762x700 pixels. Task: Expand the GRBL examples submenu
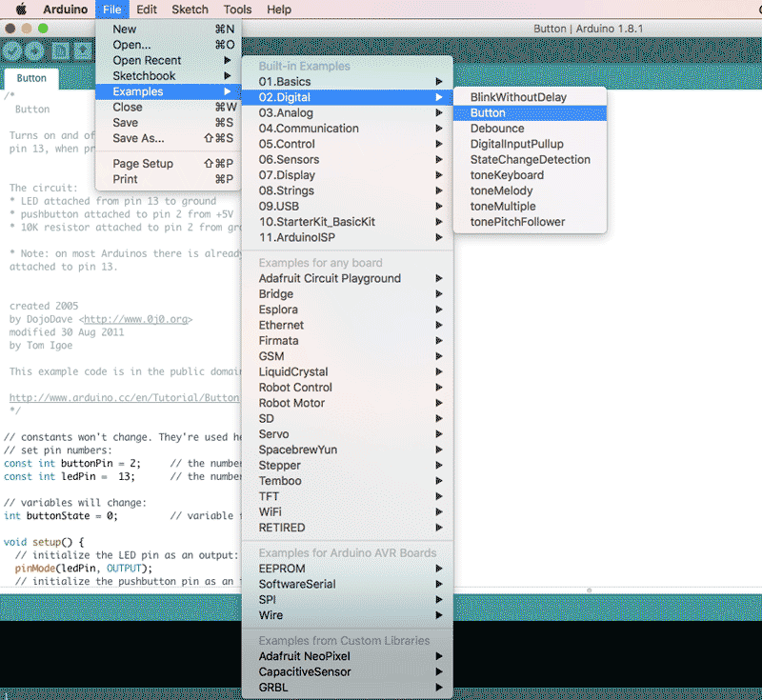[348, 687]
